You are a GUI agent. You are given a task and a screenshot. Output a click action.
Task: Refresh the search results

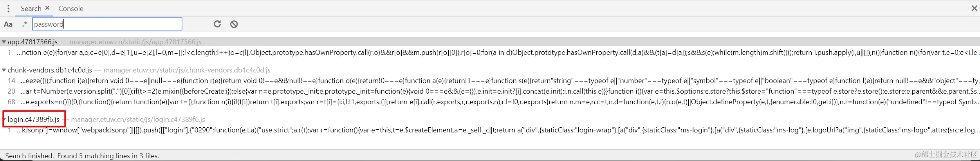(x=217, y=24)
